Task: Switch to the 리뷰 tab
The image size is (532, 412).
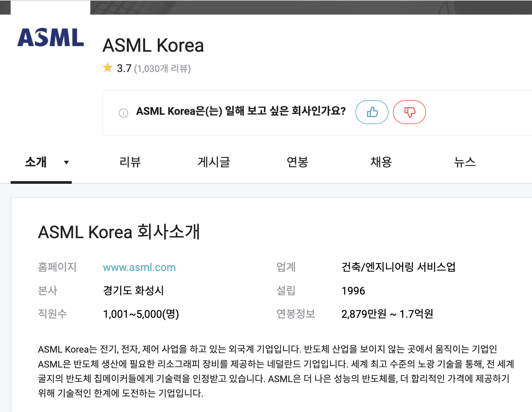Action: pyautogui.click(x=130, y=162)
